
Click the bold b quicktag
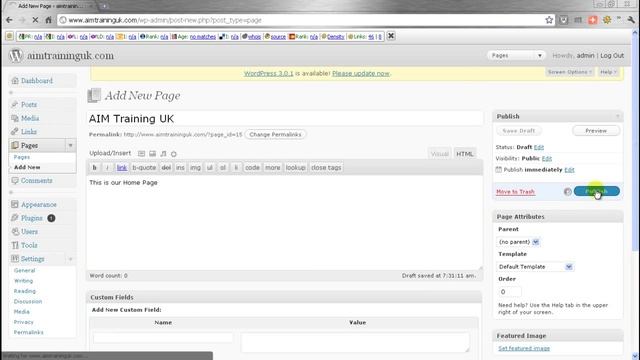click(95, 168)
